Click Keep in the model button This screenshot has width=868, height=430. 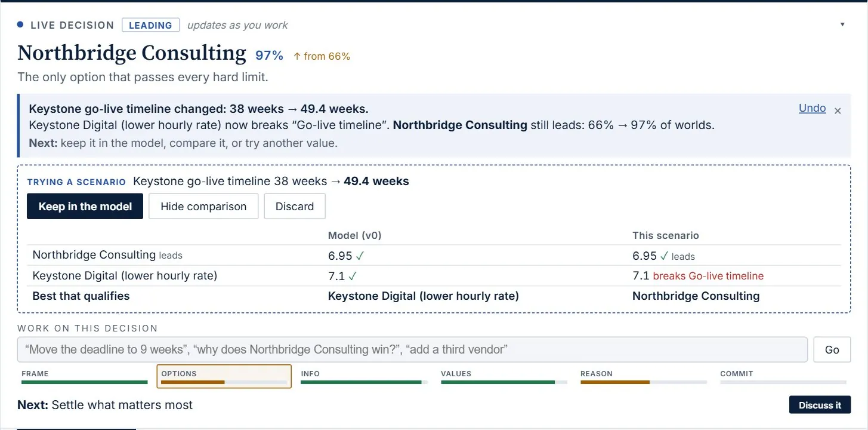click(85, 206)
